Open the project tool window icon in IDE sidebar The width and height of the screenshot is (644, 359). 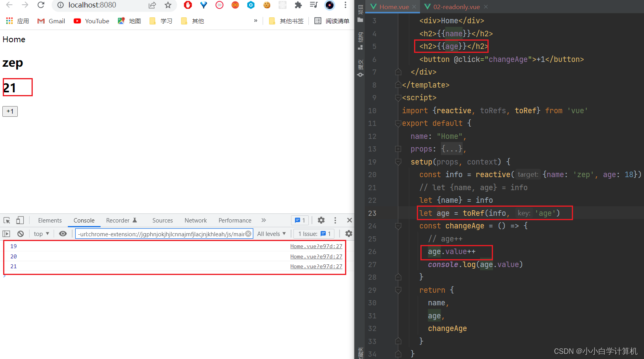coord(360,13)
